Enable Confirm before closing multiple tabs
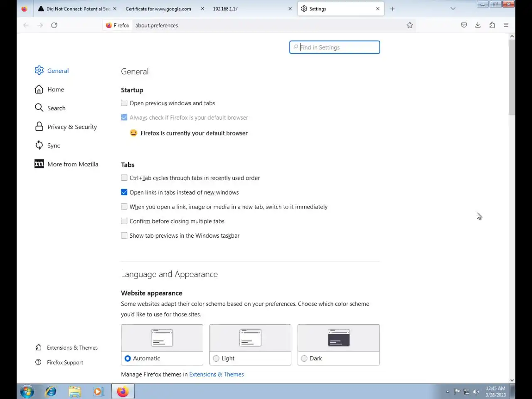Image resolution: width=532 pixels, height=399 pixels. click(x=124, y=221)
